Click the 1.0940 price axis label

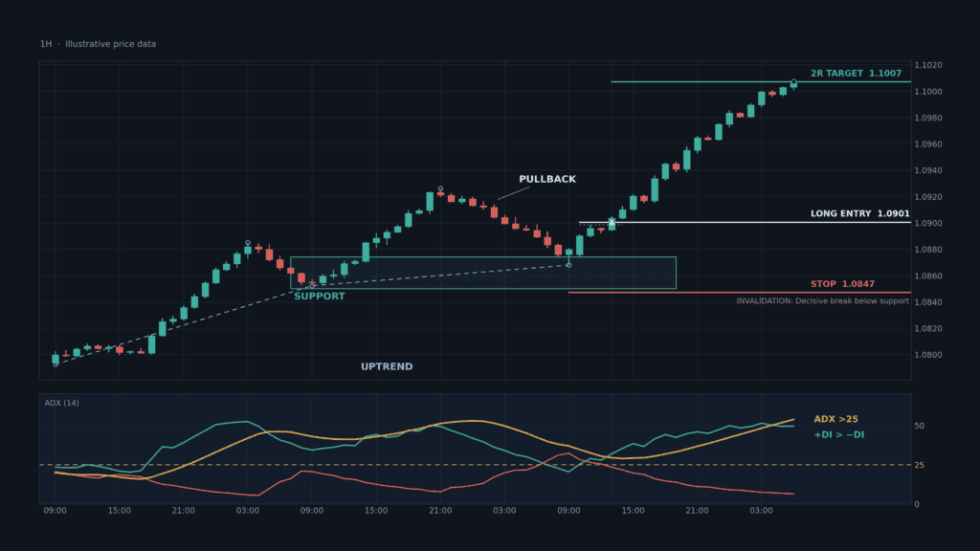pyautogui.click(x=928, y=170)
